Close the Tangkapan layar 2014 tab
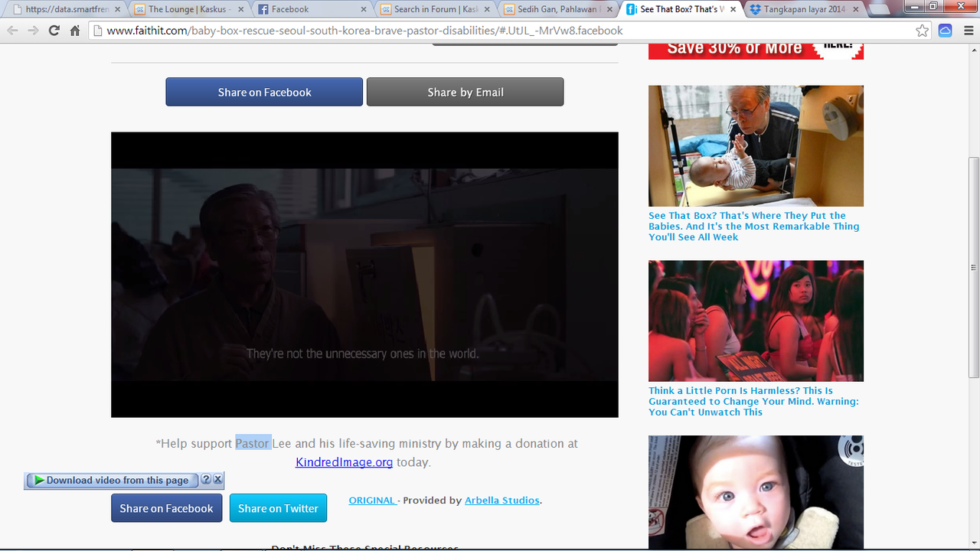980x551 pixels. pyautogui.click(x=855, y=9)
